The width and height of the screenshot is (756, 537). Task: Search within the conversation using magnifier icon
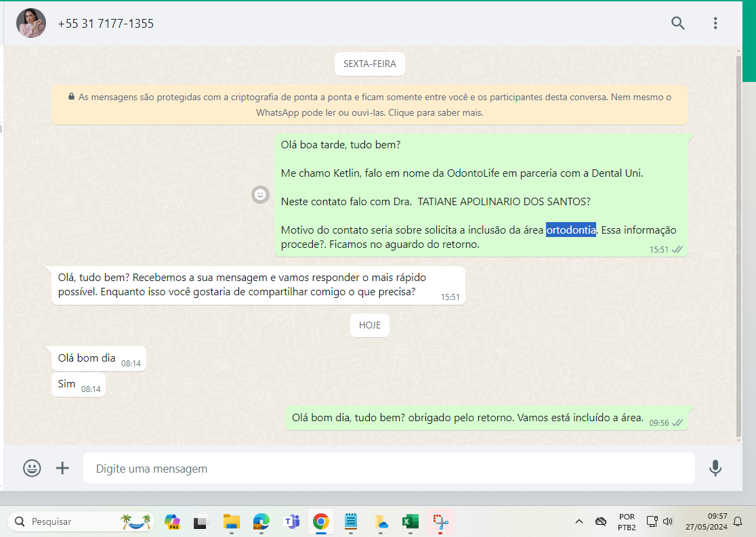(x=677, y=23)
